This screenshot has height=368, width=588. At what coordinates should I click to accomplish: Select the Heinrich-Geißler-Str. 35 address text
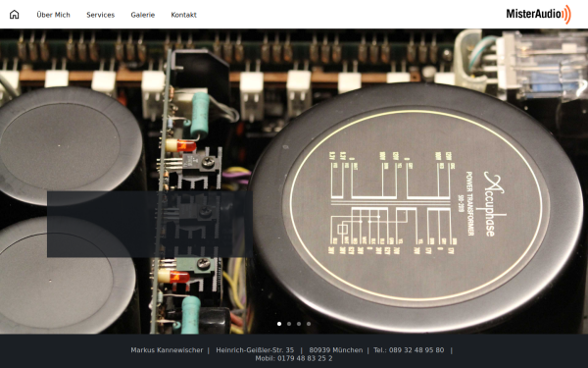[255, 350]
